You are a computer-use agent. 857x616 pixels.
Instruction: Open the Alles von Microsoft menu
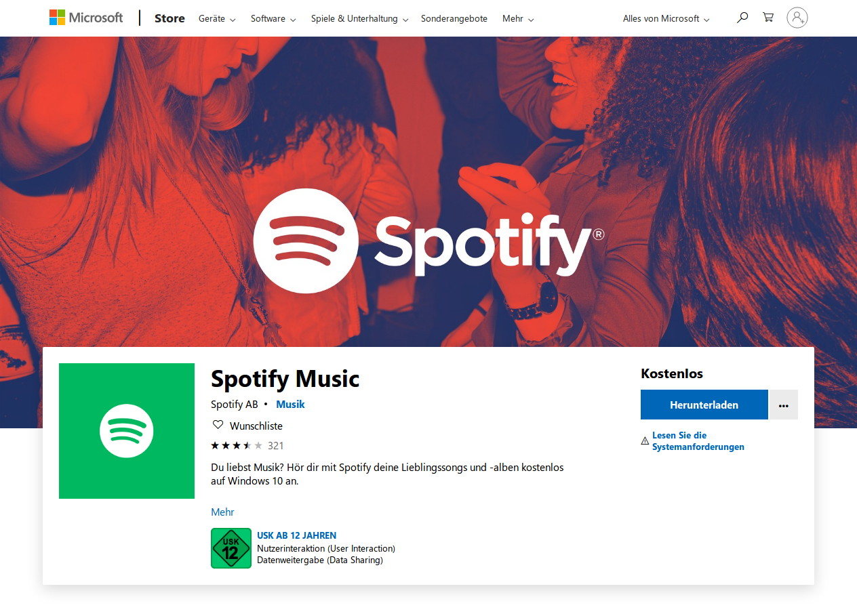666,19
